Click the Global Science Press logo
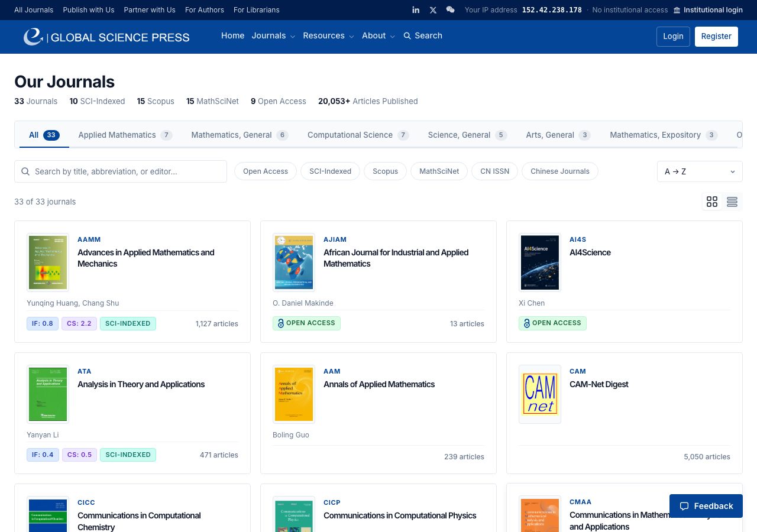The image size is (757, 532). pyautogui.click(x=106, y=37)
